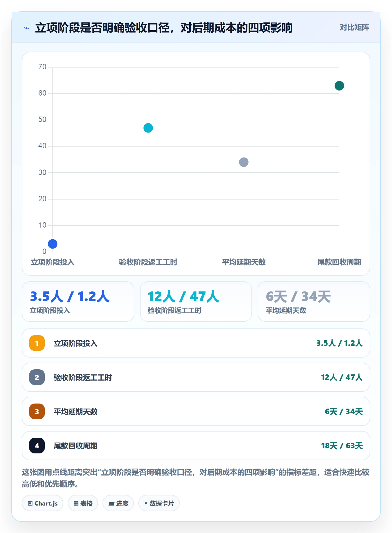Click the green 6天 / 34天 value in row 3
This screenshot has height=533, width=392.
[x=344, y=412]
